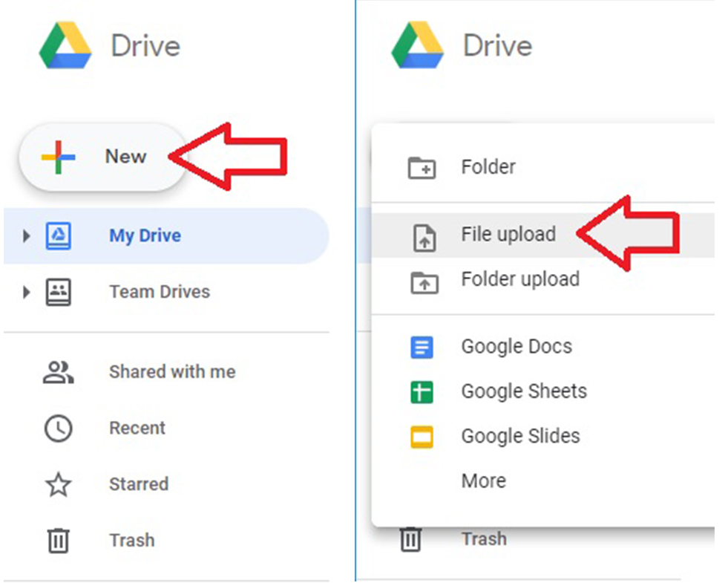This screenshot has height=583, width=728.
Task: Click the Team Drives icon
Action: coord(59,292)
